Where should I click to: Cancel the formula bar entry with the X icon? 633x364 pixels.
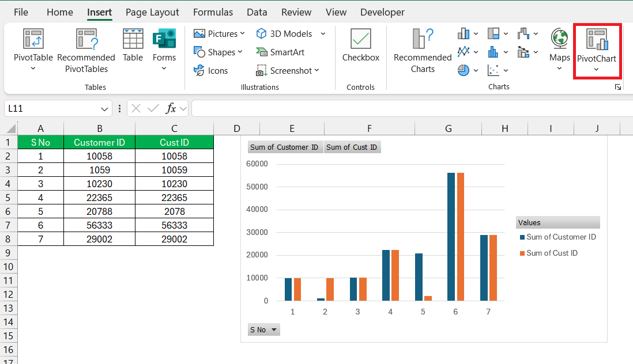pos(136,108)
